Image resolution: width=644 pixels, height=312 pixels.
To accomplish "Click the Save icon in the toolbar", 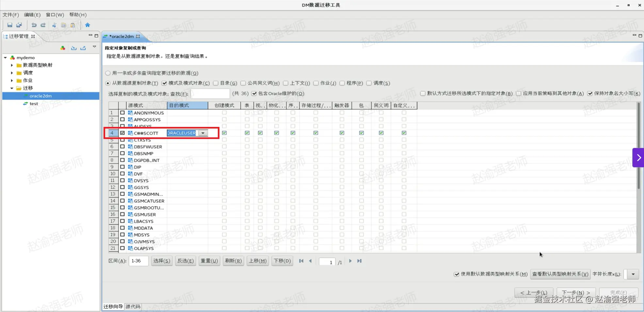I will coord(10,25).
